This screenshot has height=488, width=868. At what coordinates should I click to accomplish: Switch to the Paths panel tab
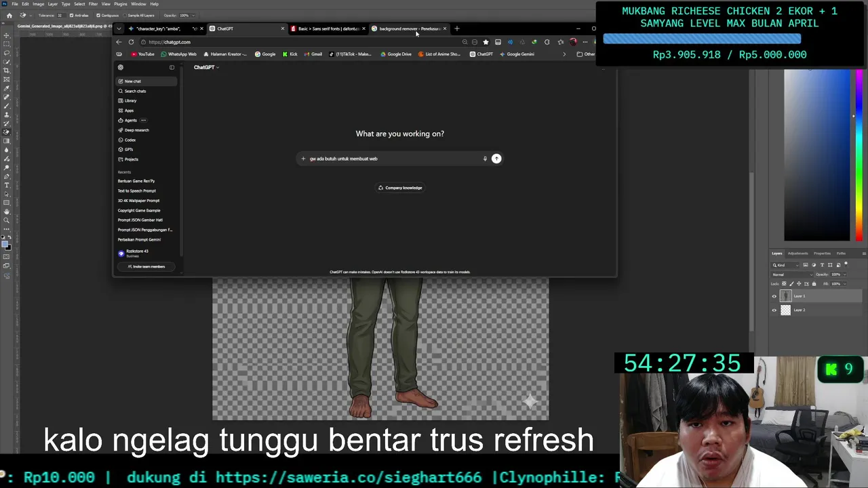coord(841,253)
